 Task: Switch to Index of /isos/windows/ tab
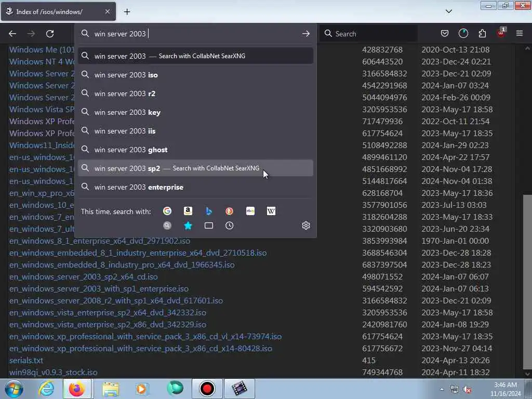coord(58,11)
